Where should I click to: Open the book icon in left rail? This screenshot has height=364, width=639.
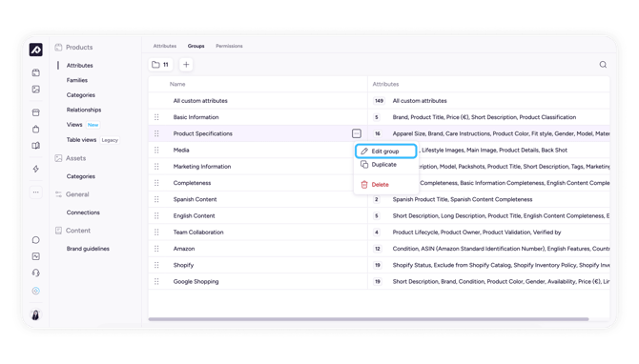click(x=36, y=146)
